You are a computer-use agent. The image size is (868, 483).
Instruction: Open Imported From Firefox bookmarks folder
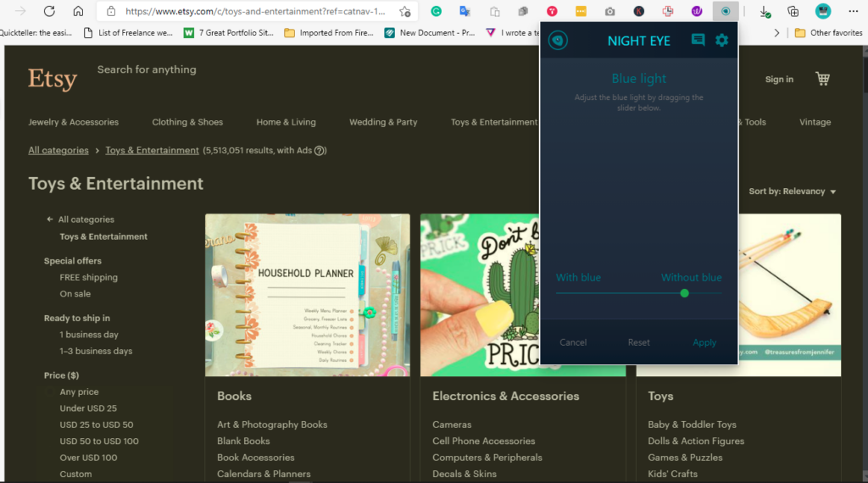329,33
